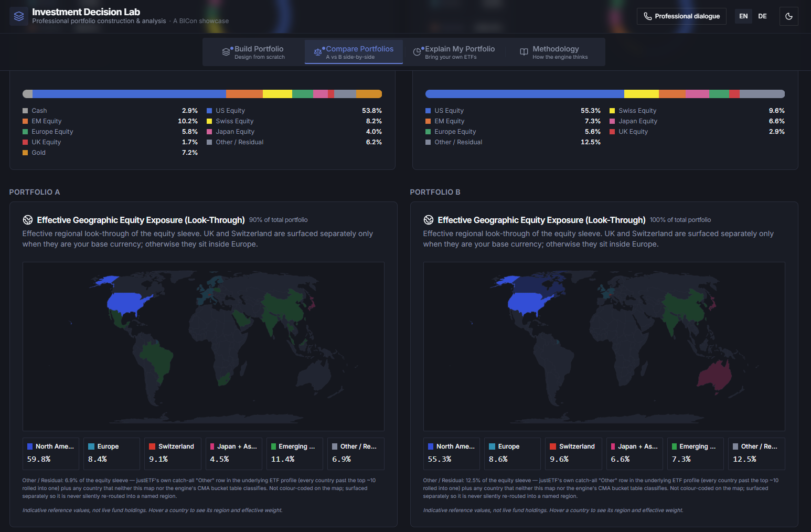
Task: Click the EM Equity 10.2% row in Portfolio A legend
Action: point(110,121)
